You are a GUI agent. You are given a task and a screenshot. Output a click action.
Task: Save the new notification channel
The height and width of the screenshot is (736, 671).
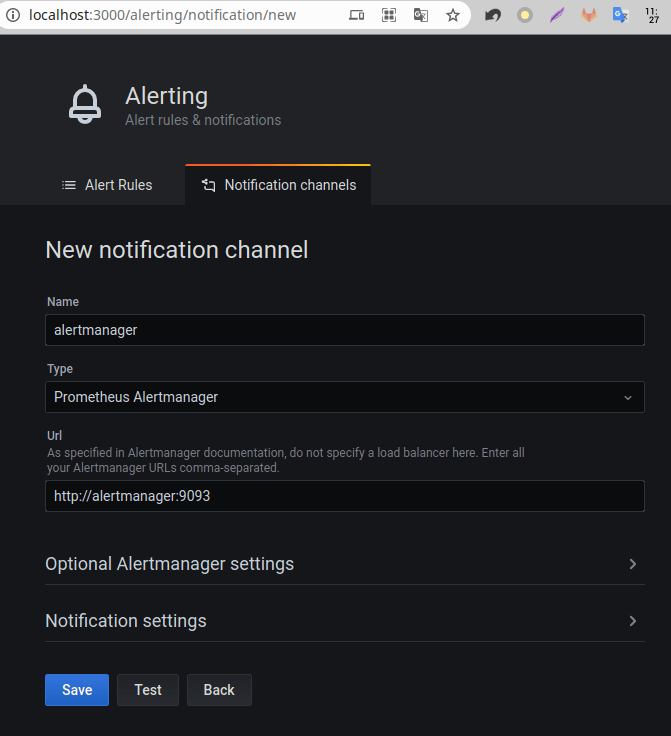[77, 690]
